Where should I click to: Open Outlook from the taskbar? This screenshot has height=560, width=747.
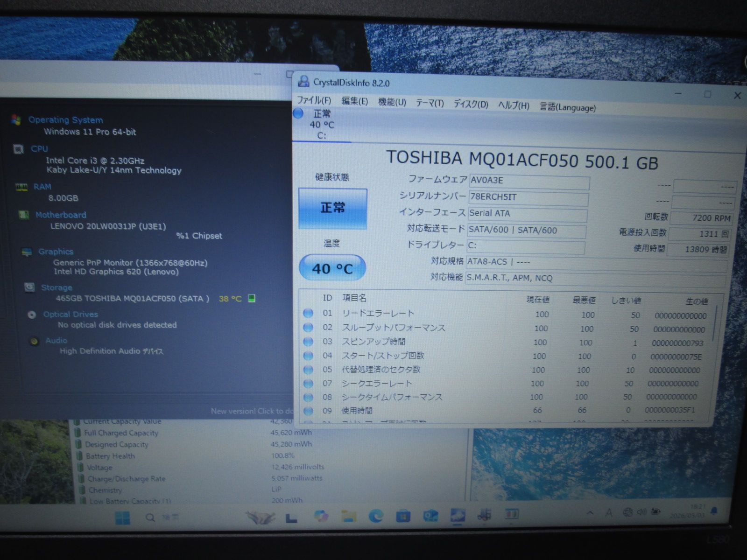[x=430, y=516]
